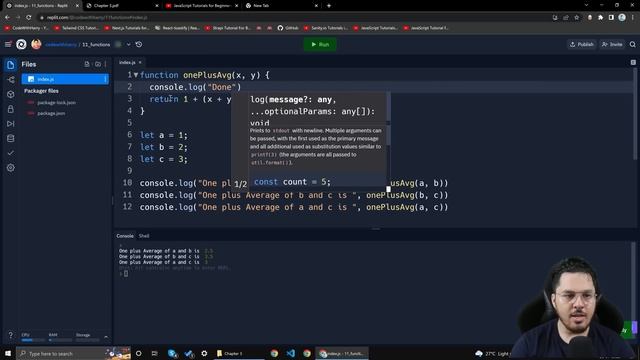Select the index.js editor tab
Viewport: 640px width, 360px height.
(x=127, y=62)
